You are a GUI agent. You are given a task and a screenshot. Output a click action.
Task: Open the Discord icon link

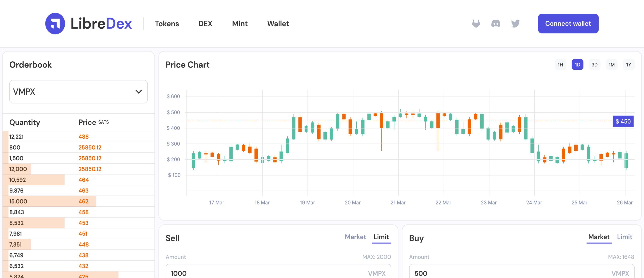coord(496,24)
